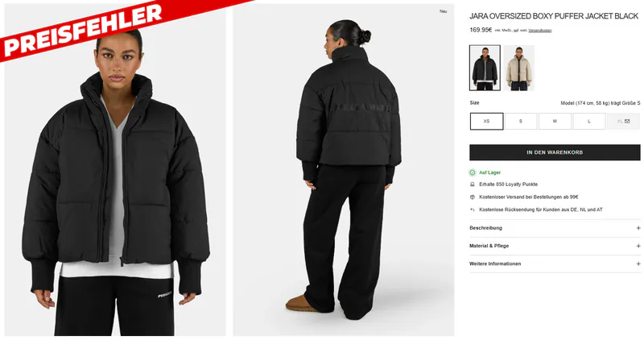Image resolution: width=644 pixels, height=340 pixels.
Task: Choose size S
Action: [x=521, y=122]
